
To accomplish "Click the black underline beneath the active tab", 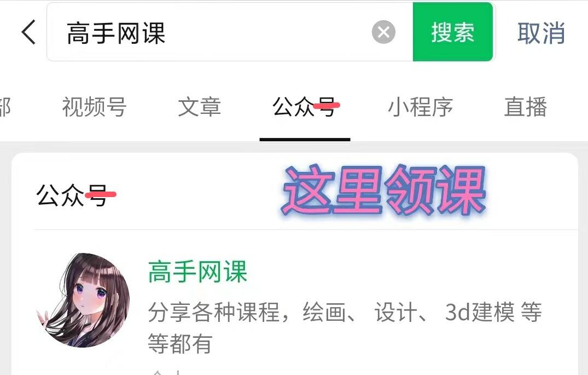I will (305, 140).
